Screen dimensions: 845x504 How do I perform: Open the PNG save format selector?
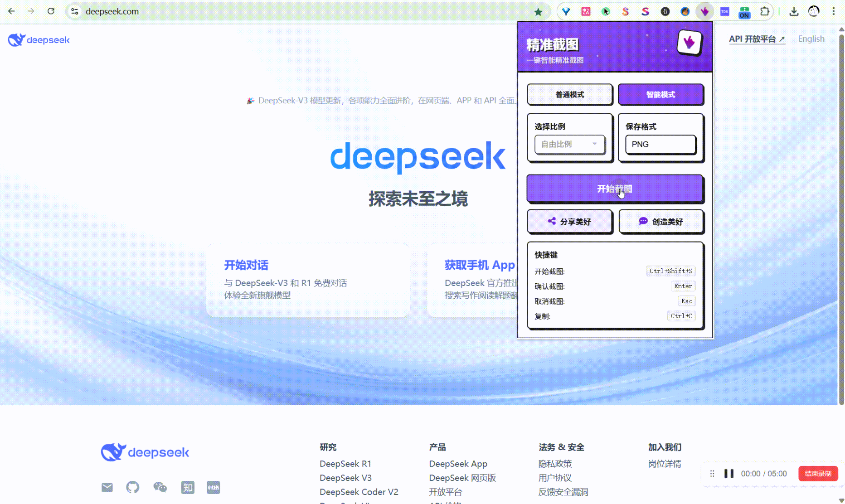660,144
